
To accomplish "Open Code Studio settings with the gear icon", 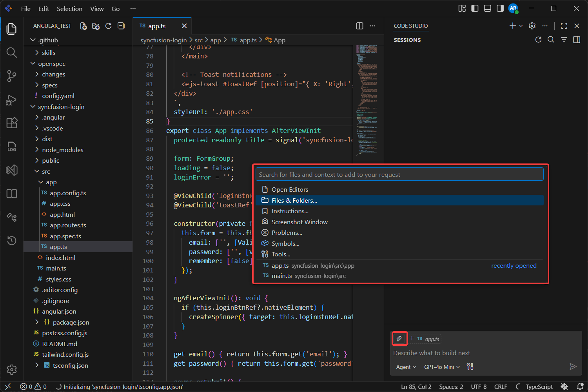I will coord(532,25).
